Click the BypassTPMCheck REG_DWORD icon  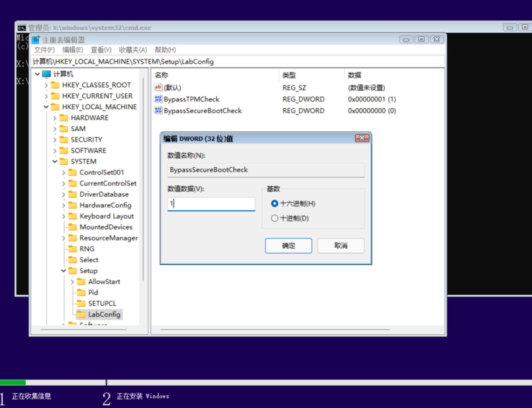click(158, 99)
